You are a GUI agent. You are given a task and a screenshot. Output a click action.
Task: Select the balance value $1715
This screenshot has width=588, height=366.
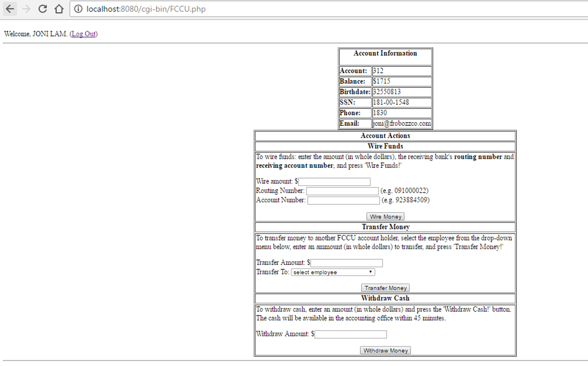pyautogui.click(x=382, y=81)
